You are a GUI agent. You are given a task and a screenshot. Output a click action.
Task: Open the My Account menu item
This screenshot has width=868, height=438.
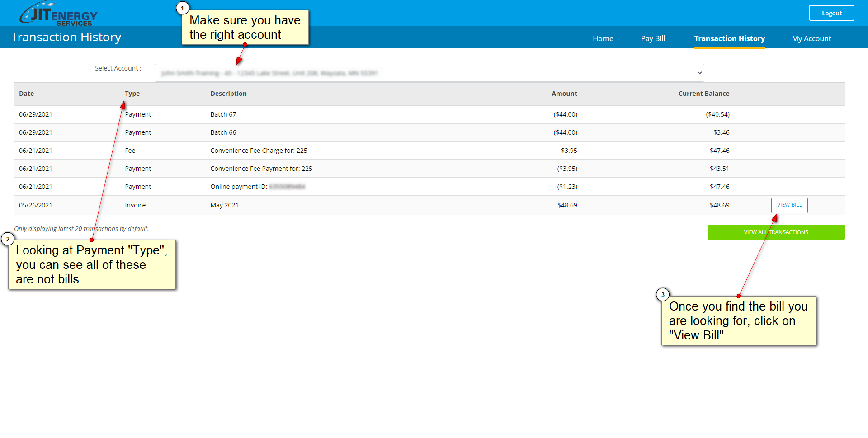click(x=811, y=38)
